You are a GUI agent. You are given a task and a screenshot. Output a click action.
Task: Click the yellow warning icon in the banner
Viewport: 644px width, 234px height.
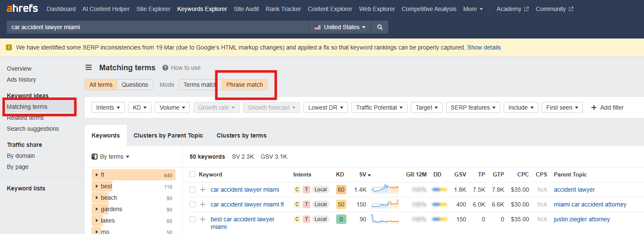point(9,47)
